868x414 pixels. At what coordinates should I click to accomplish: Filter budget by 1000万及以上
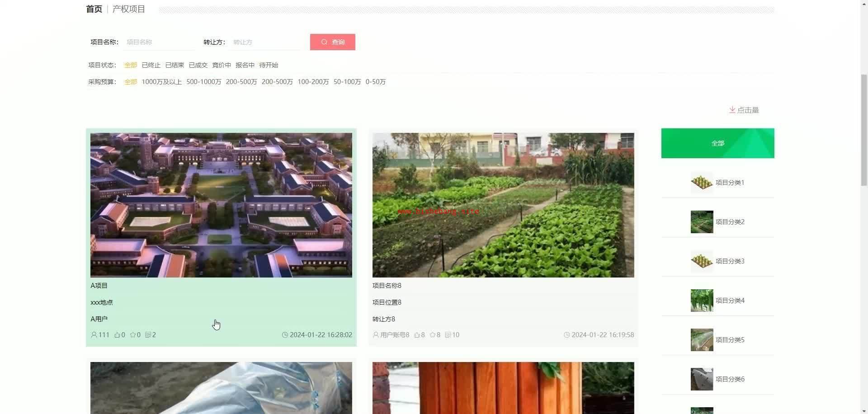click(x=161, y=82)
